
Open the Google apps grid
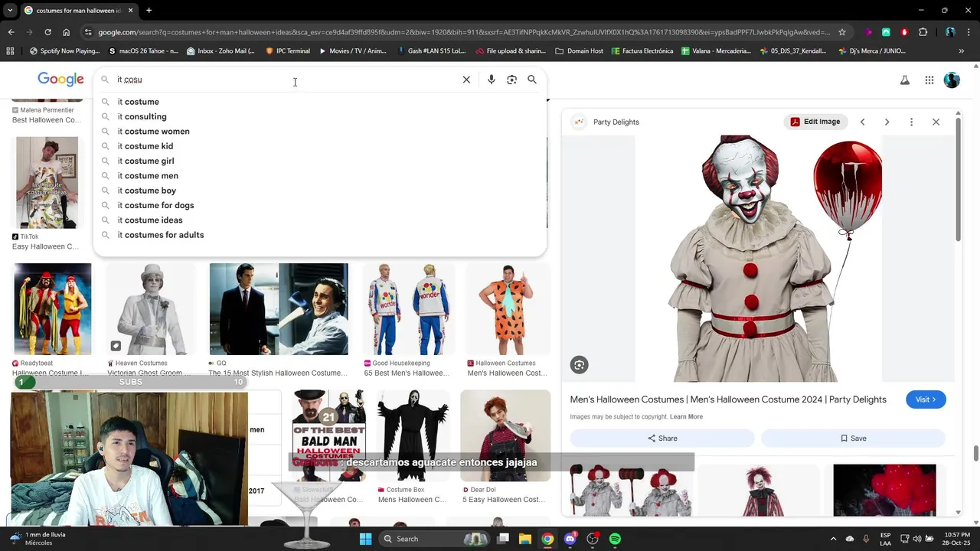point(929,80)
